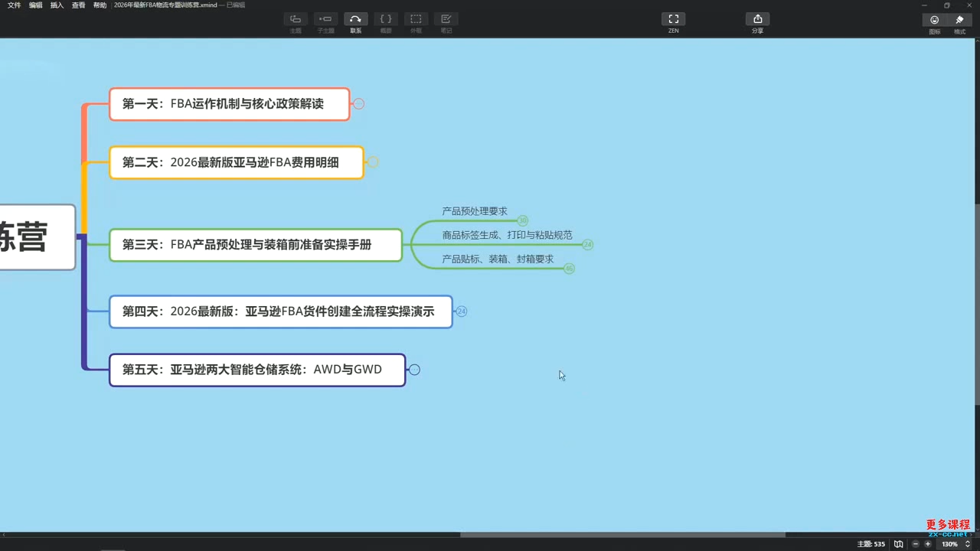This screenshot has height=551, width=980.
Task: Click the 主题 (Topic) toolbar icon
Action: pos(296,19)
